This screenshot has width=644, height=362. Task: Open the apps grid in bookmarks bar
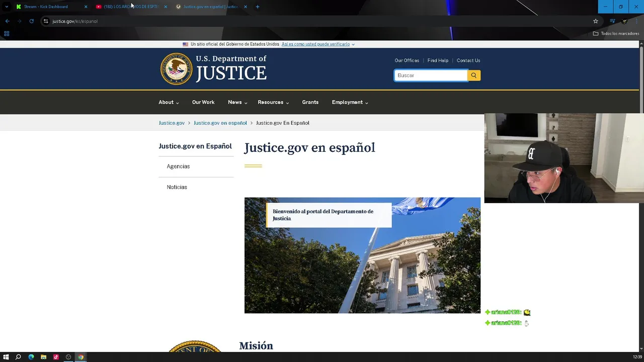pyautogui.click(x=7, y=34)
